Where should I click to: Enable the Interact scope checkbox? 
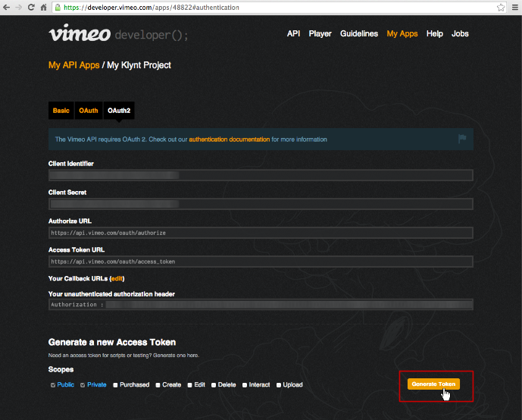[245, 385]
